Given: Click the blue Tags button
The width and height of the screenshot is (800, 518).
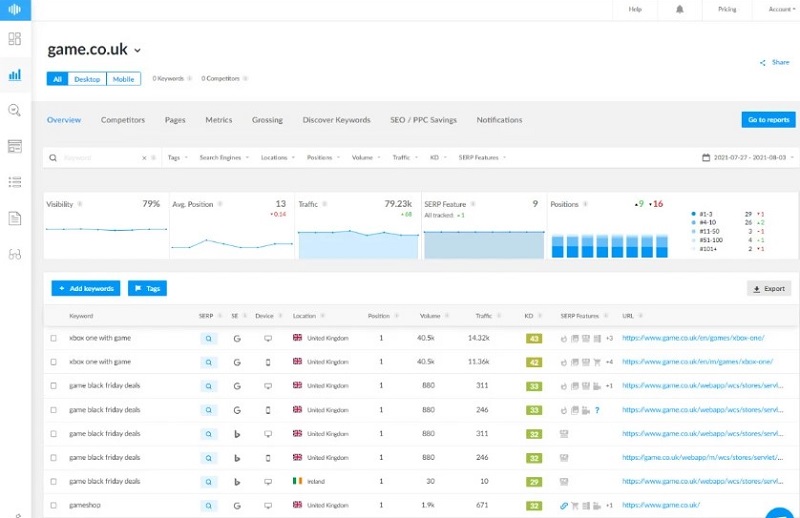Looking at the screenshot, I should click(147, 288).
